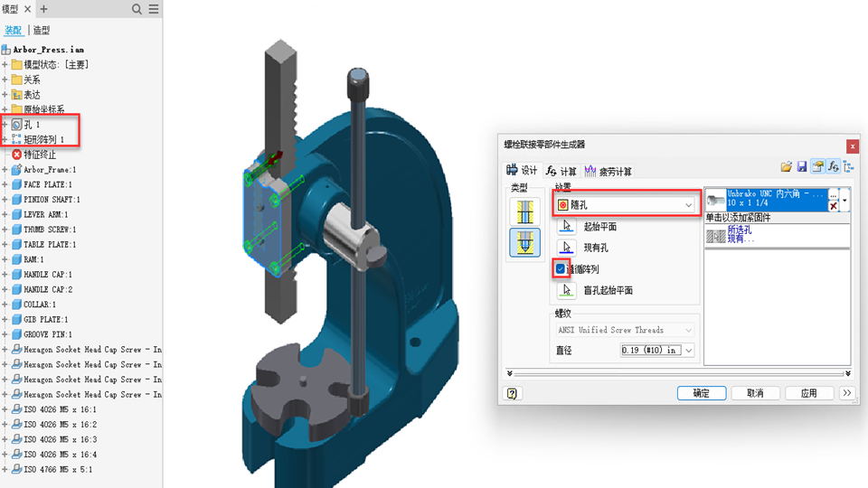Expand the LEVER ARM:1 component

pos(5,214)
